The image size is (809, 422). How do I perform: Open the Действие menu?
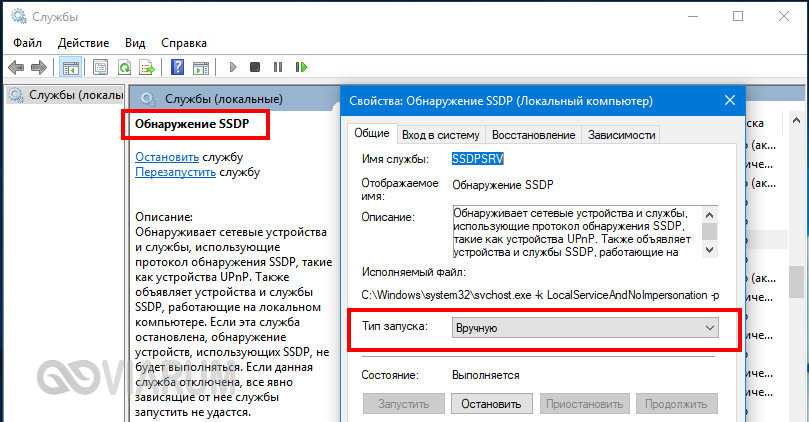[x=84, y=43]
